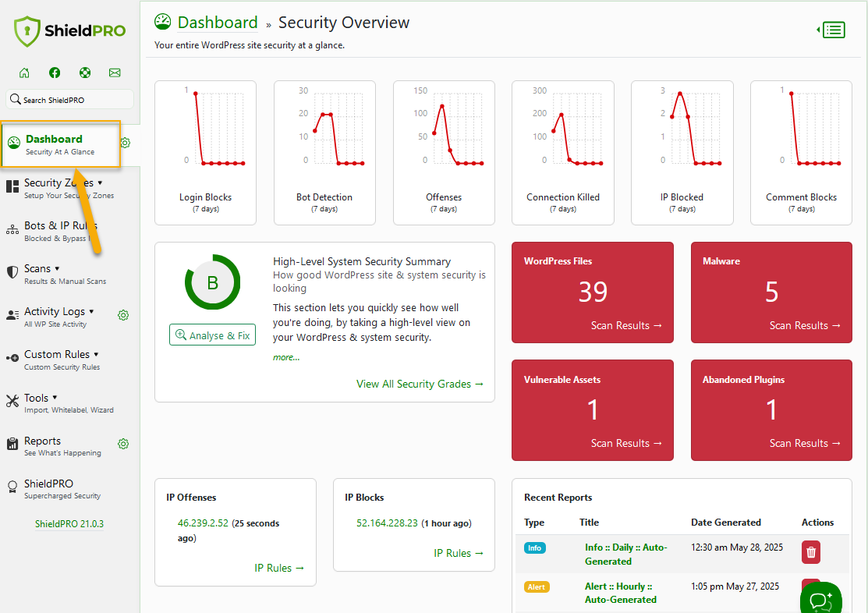The image size is (868, 613).
Task: Click the WordPress Files count 39
Action: (x=593, y=292)
